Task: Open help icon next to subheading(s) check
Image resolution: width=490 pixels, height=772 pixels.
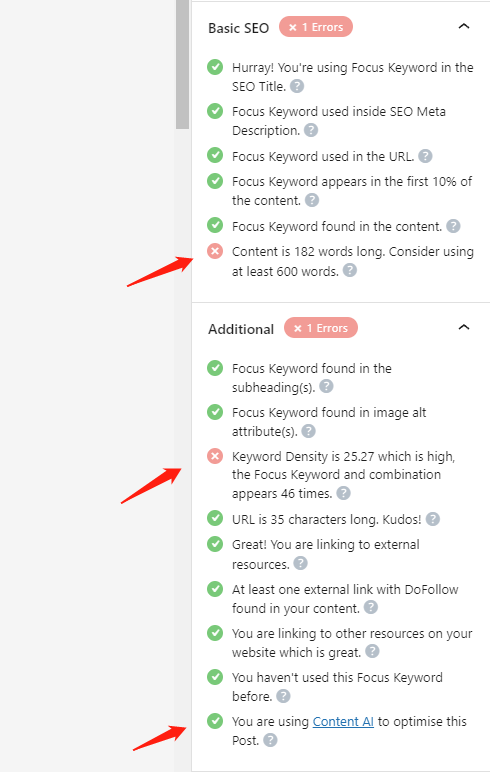Action: point(326,386)
